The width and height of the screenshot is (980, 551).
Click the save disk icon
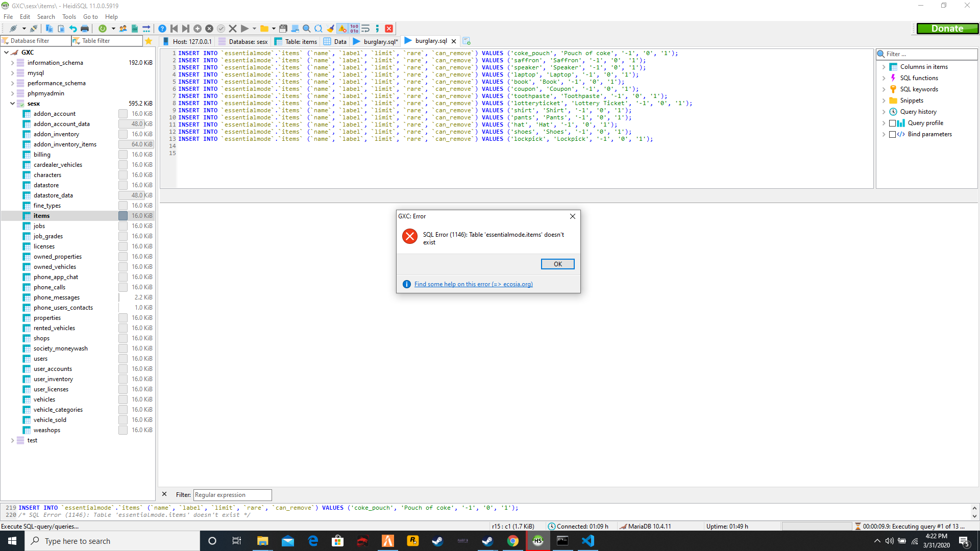283,29
